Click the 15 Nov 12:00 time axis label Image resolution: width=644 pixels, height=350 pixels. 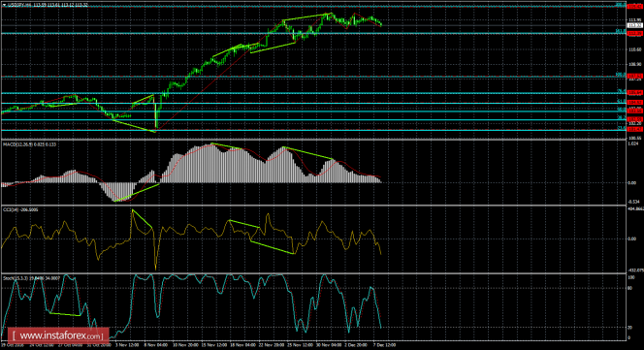(214, 345)
